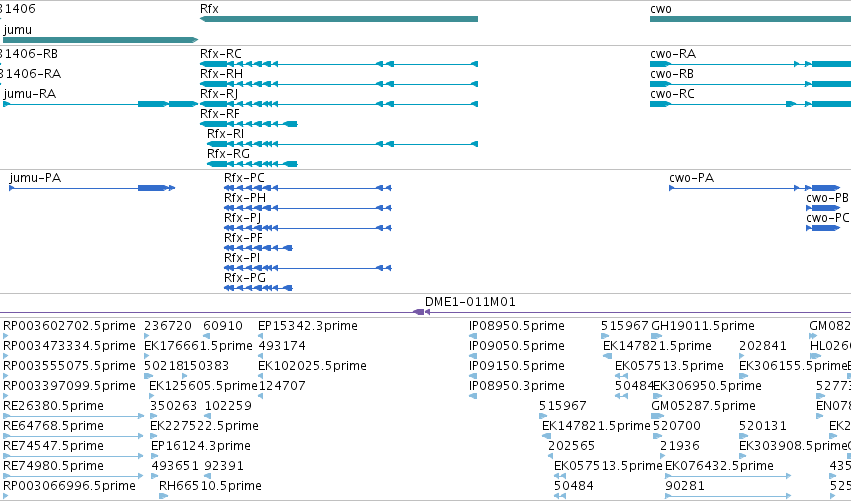Select the 236720 feature label
The image size is (851, 501).
click(168, 326)
